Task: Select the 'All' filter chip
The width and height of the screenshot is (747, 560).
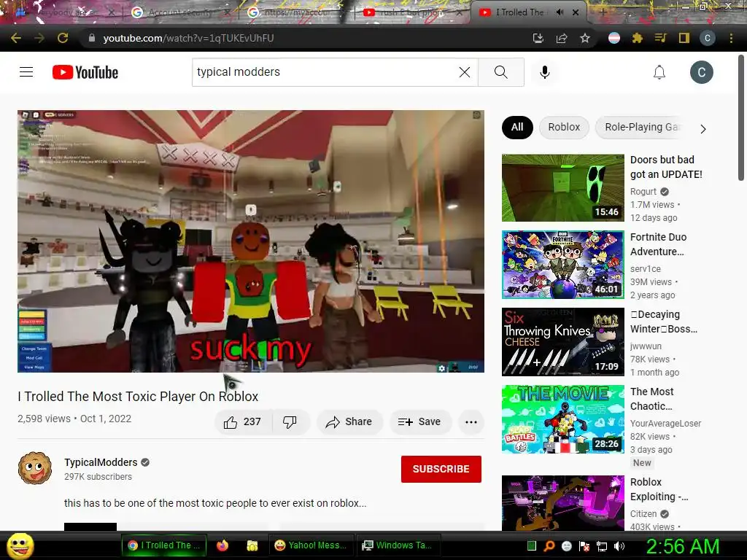Action: (517, 127)
